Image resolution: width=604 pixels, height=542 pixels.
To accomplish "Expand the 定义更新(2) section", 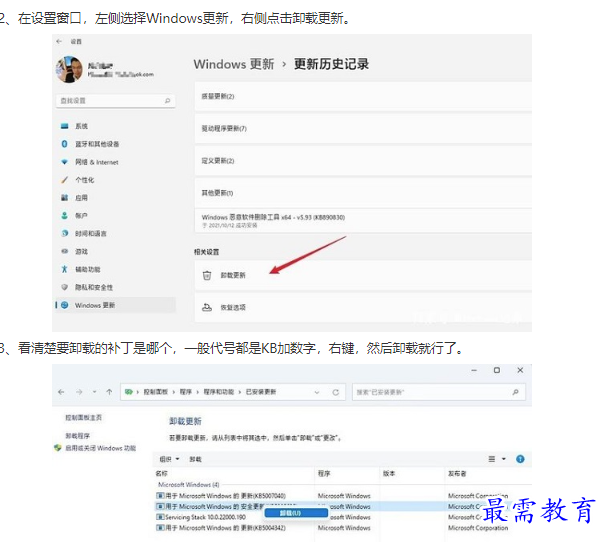I will point(363,161).
